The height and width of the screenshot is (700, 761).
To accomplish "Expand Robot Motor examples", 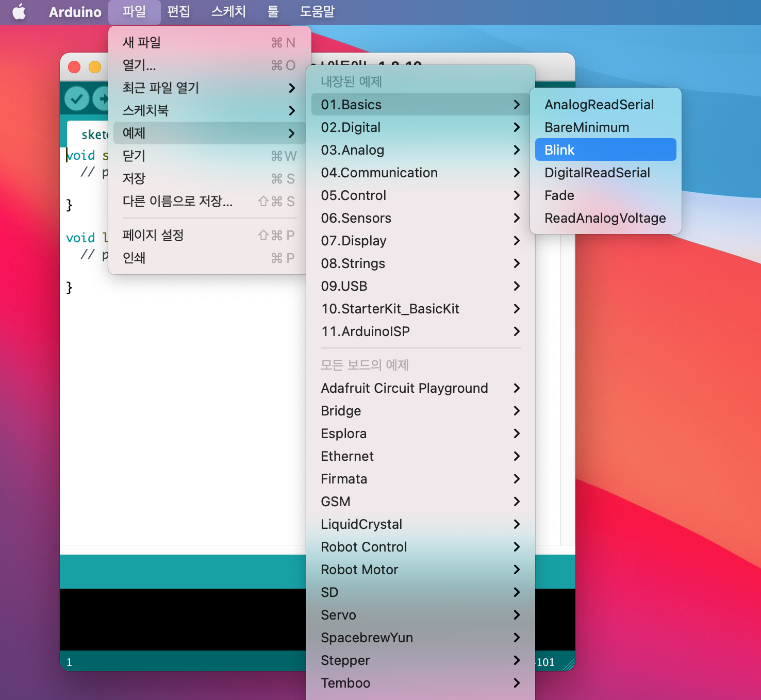I will [421, 570].
